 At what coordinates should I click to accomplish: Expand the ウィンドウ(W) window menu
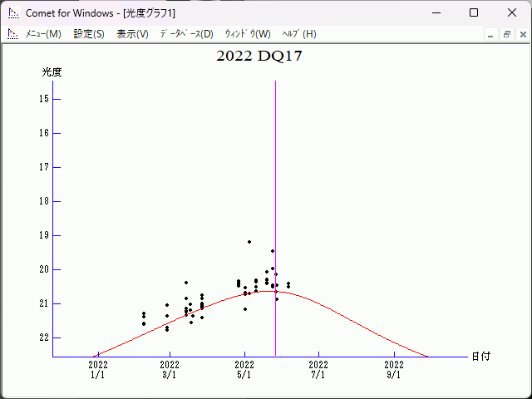247,34
